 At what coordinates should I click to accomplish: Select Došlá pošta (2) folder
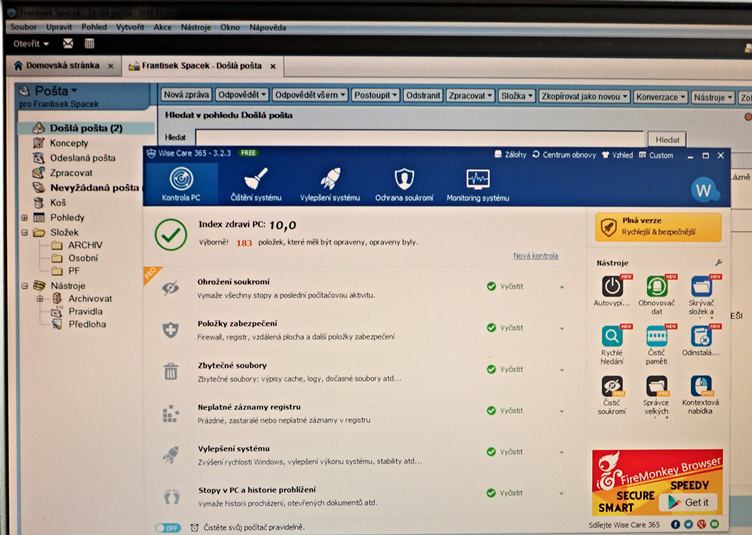[86, 128]
